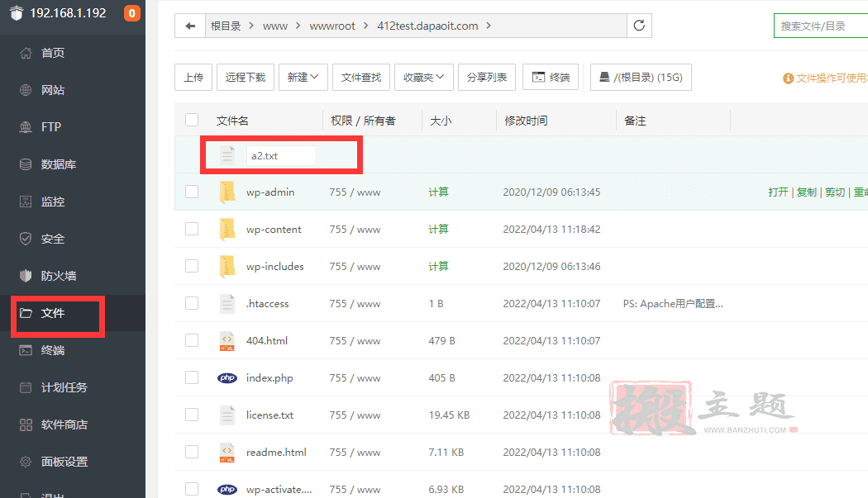Image resolution: width=868 pixels, height=498 pixels.
Task: Click the orange notification badge showing 0
Action: pyautogui.click(x=131, y=13)
